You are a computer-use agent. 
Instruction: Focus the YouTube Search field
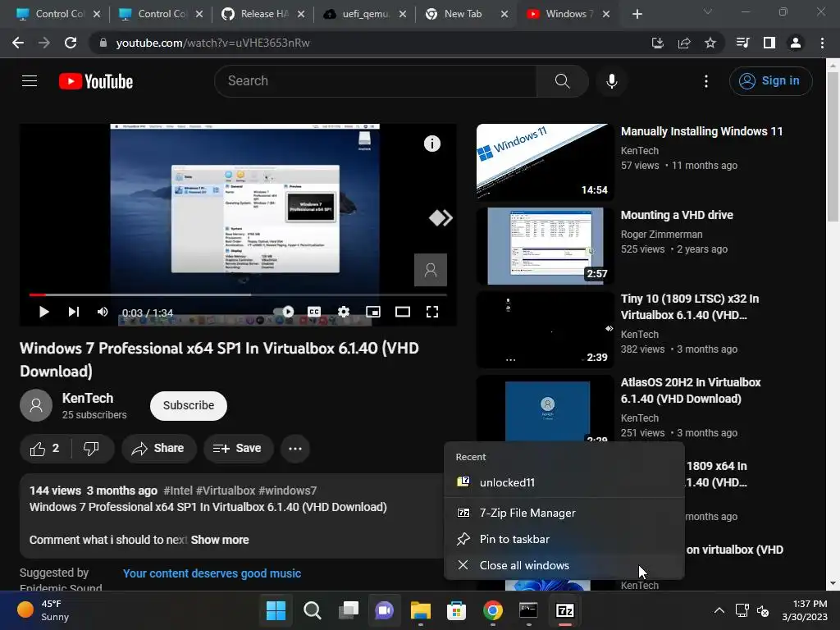(x=376, y=81)
